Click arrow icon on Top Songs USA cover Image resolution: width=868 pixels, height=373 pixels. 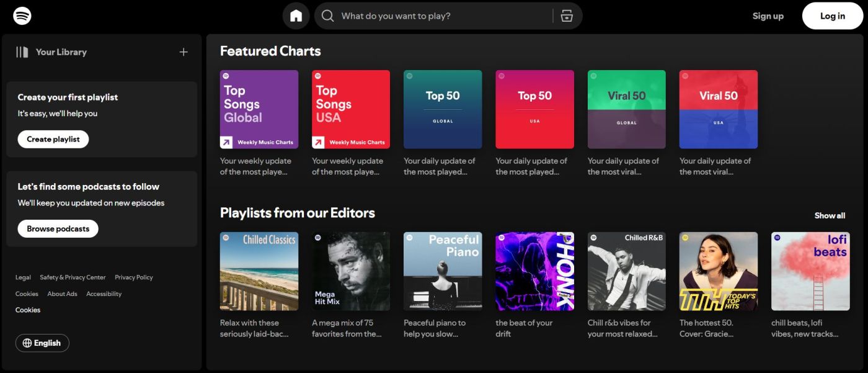click(x=318, y=142)
